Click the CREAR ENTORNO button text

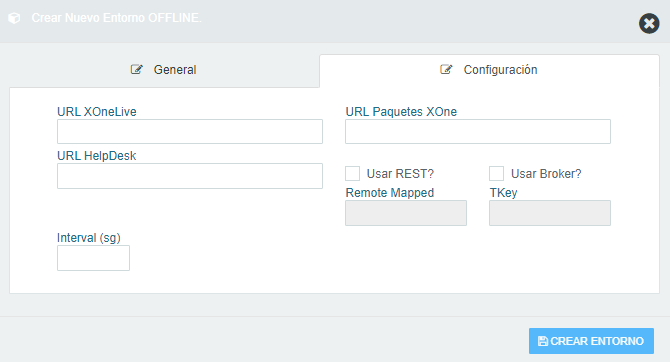click(597, 341)
